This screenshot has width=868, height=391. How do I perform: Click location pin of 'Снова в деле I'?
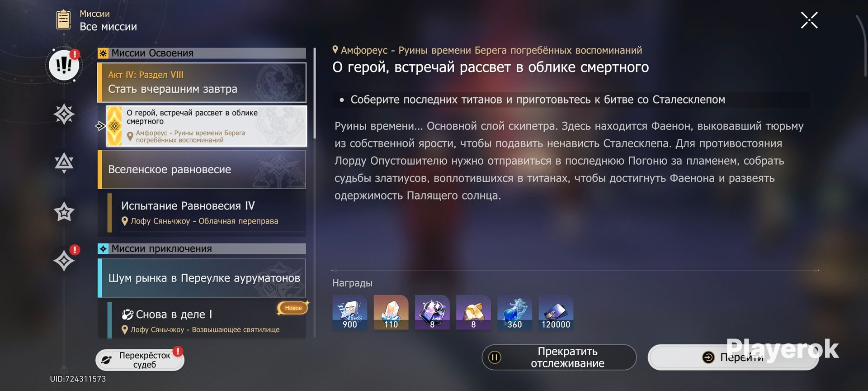click(x=125, y=330)
